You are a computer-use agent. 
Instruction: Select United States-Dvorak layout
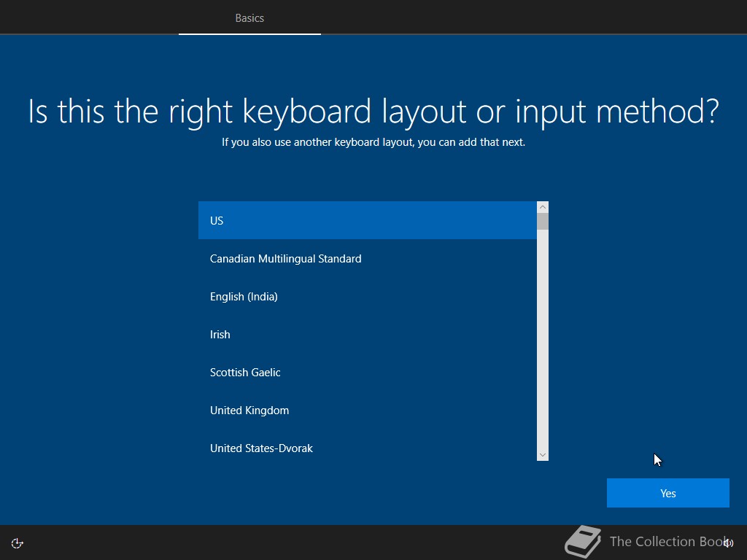[x=368, y=448]
